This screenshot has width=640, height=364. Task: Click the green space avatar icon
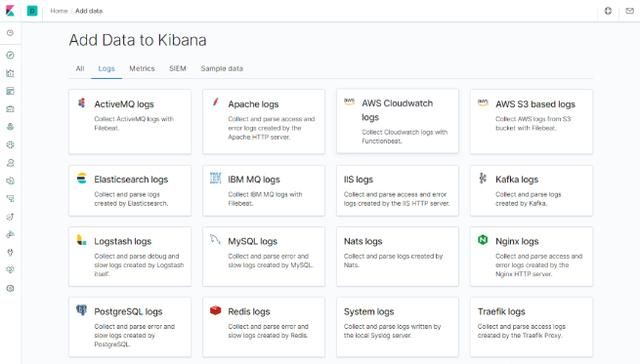(x=32, y=11)
